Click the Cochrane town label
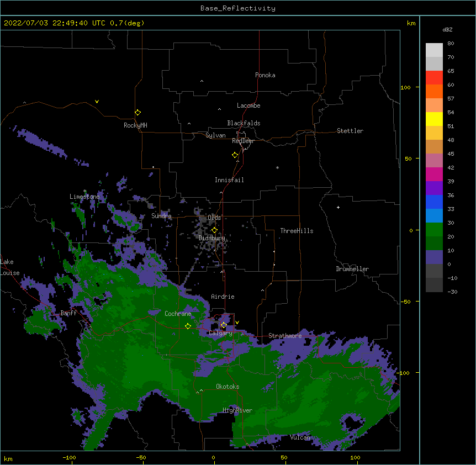This screenshot has width=476, height=465. pos(178,314)
